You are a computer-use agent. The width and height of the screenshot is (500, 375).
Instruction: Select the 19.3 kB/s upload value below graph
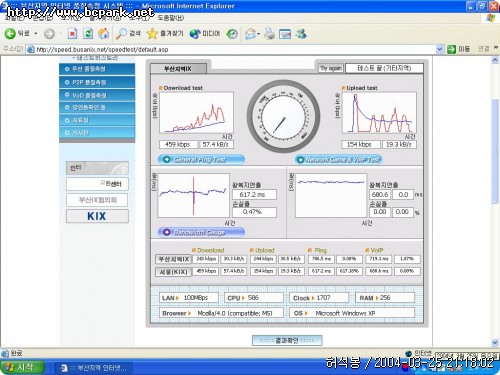tap(399, 144)
